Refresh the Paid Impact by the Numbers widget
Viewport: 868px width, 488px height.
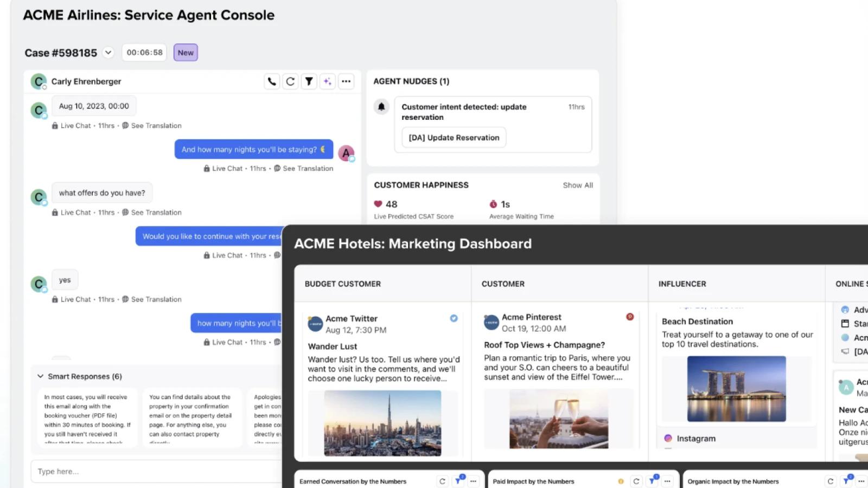(x=636, y=481)
